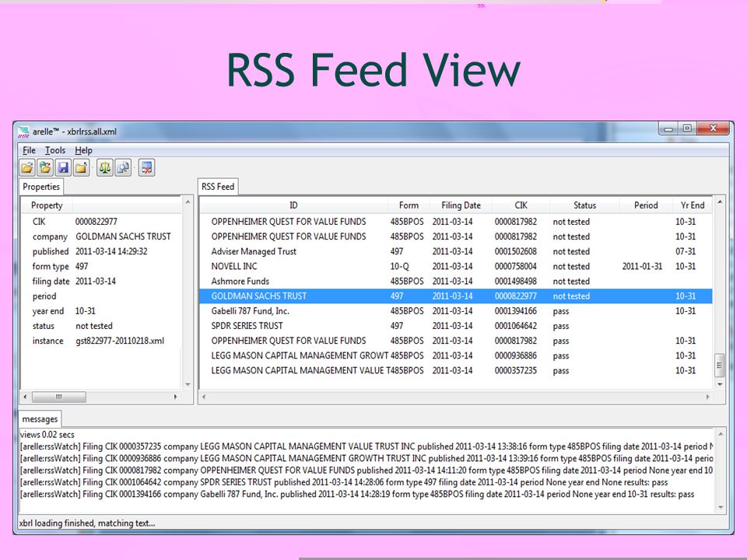
Task: Click the clear messages icon with red X
Action: (x=147, y=168)
